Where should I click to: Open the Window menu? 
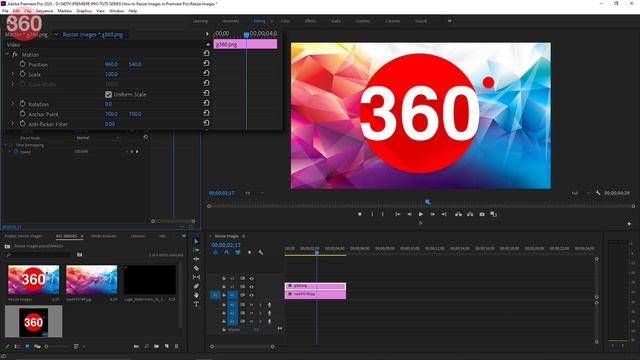(x=116, y=11)
